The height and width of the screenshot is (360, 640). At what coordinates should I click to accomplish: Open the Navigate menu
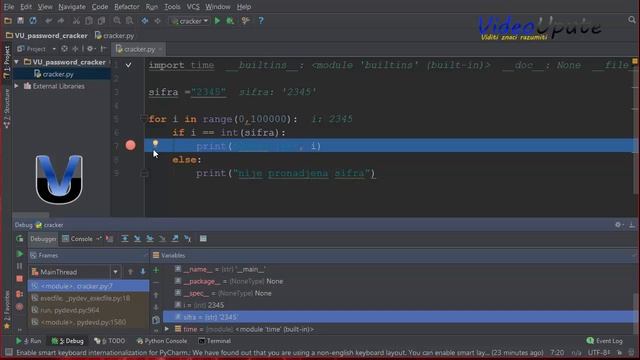tap(72, 7)
